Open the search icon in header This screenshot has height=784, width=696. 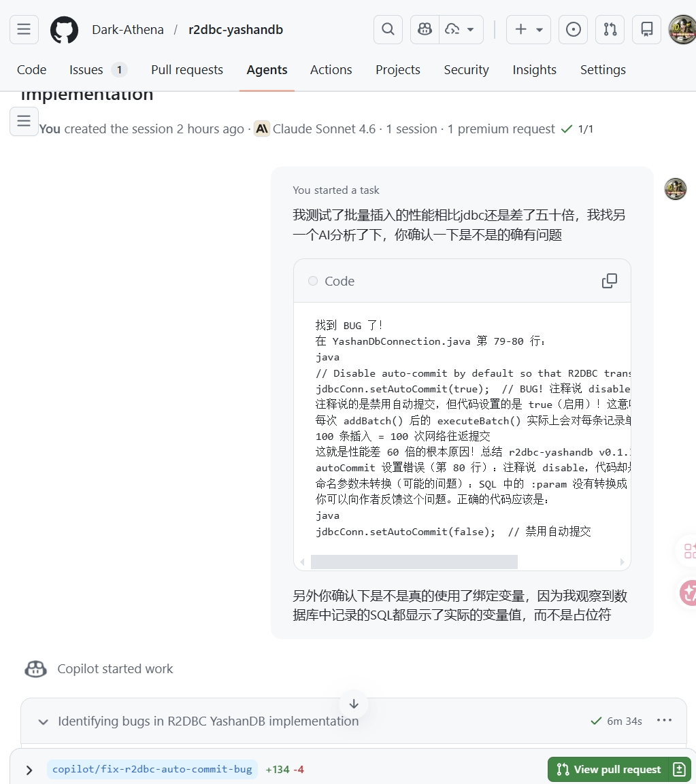point(388,29)
